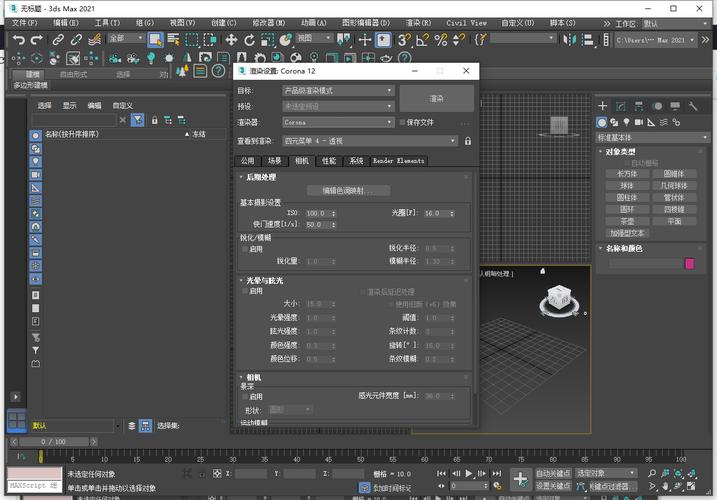Select the Unlink selection tool

pyautogui.click(x=76, y=40)
